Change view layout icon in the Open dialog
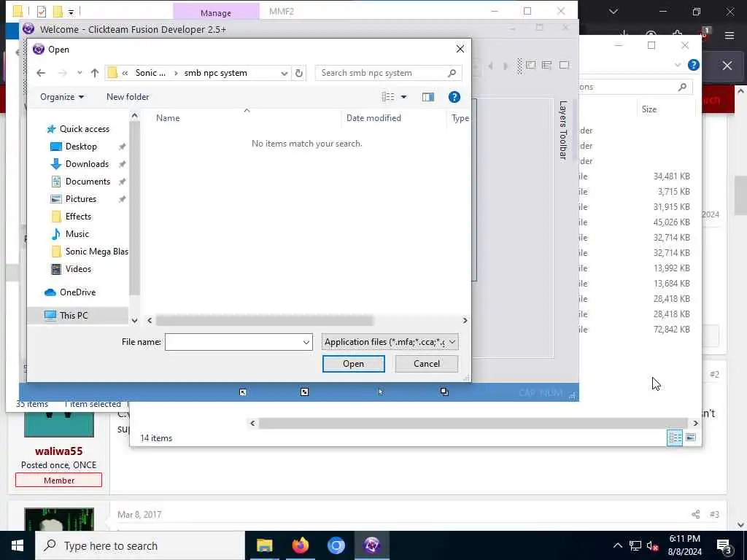Screen dimensions: 747x560 point(388,97)
